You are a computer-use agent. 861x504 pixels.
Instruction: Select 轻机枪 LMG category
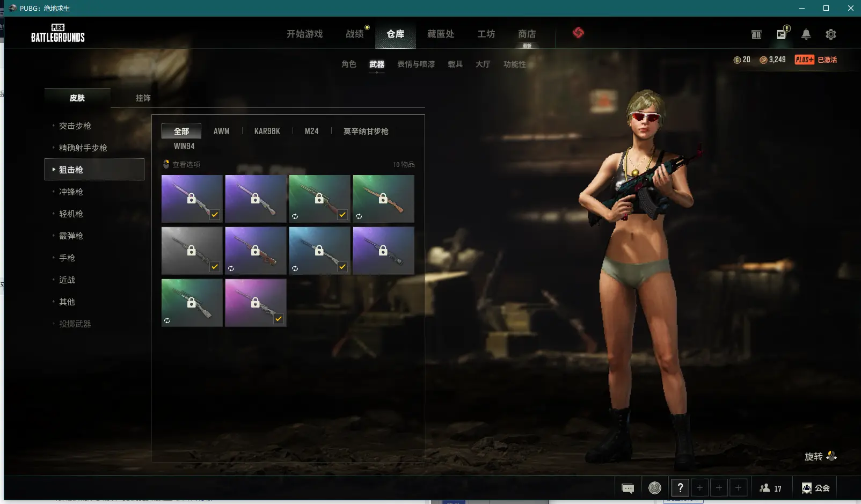71,214
